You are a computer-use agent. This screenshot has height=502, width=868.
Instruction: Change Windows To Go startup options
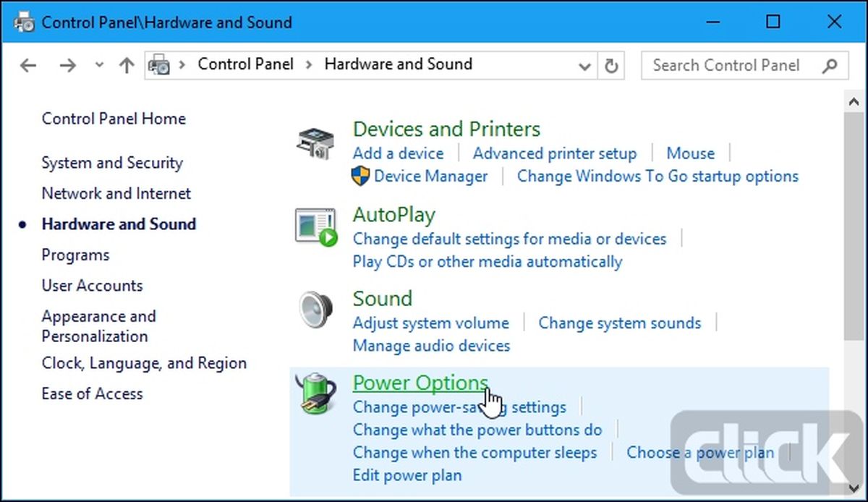[658, 176]
